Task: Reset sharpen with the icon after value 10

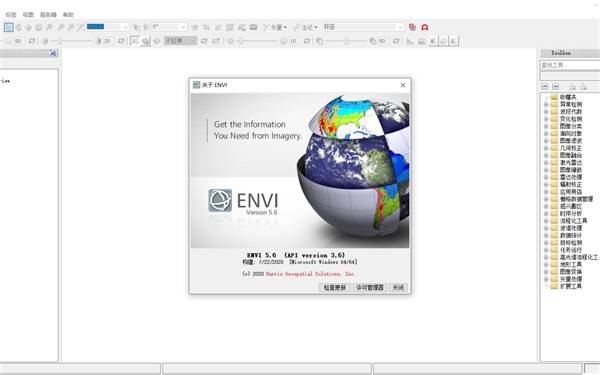Action: pyautogui.click(x=307, y=41)
